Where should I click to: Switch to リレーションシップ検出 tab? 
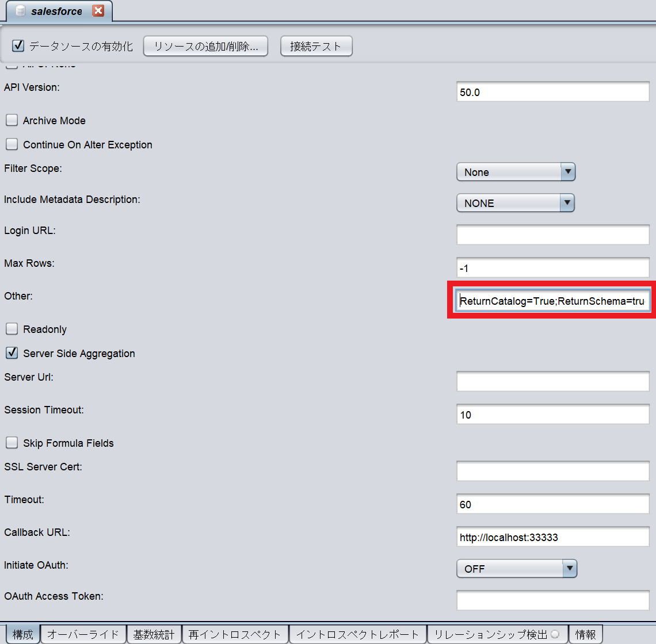pos(497,634)
